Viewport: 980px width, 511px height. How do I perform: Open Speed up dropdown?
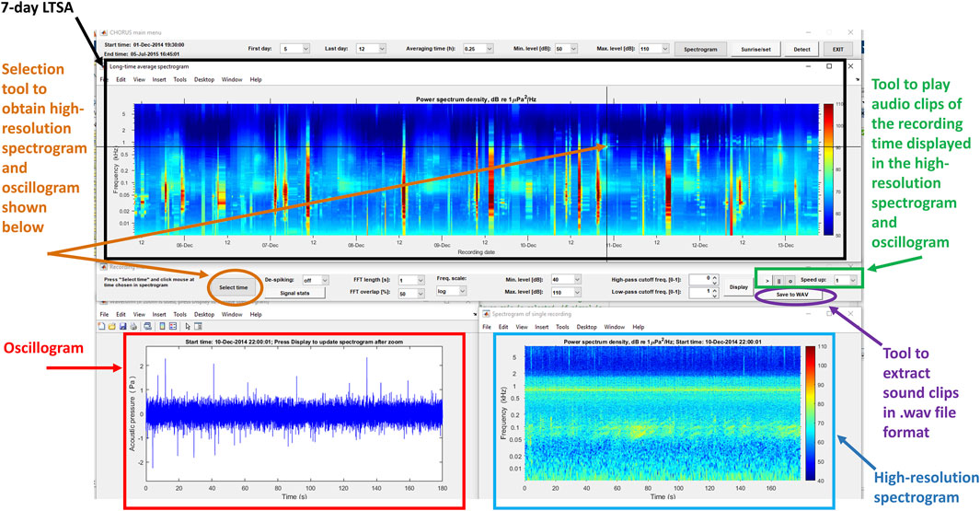[x=845, y=280]
